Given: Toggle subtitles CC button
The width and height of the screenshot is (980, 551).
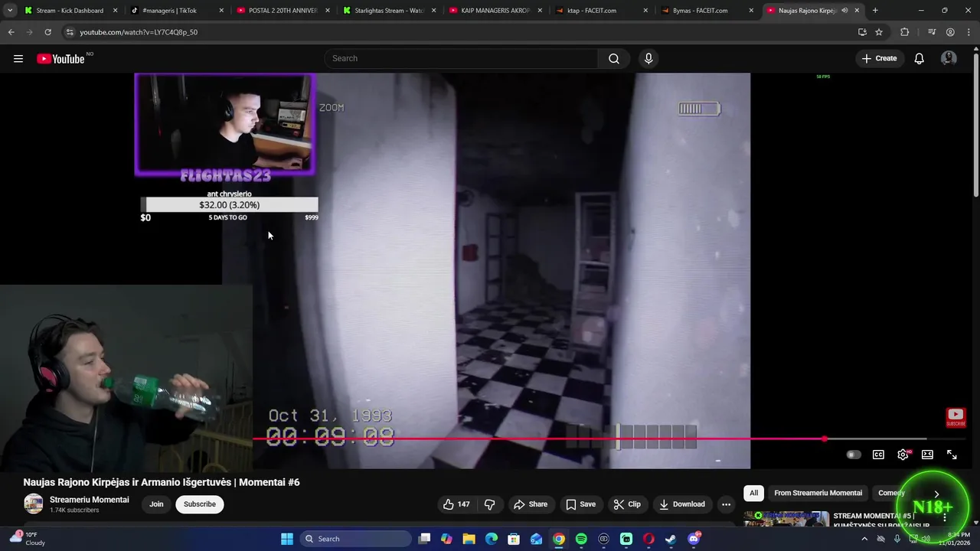Looking at the screenshot, I should (879, 455).
